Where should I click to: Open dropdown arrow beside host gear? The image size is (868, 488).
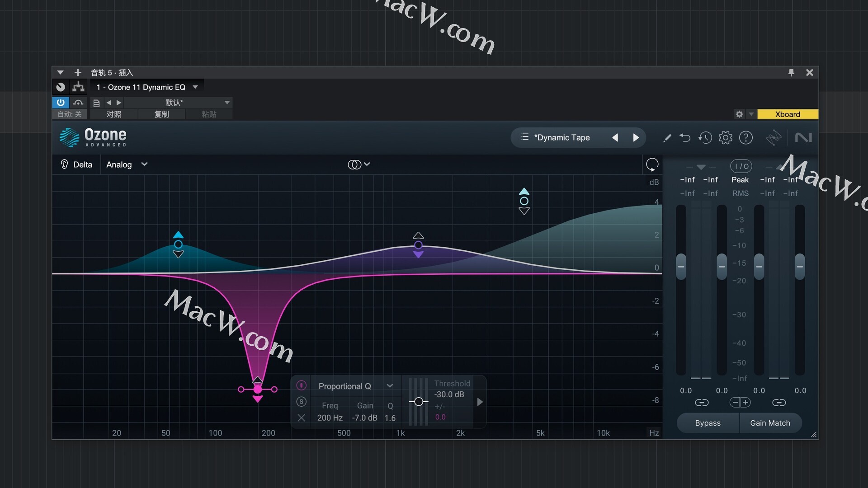coord(751,114)
